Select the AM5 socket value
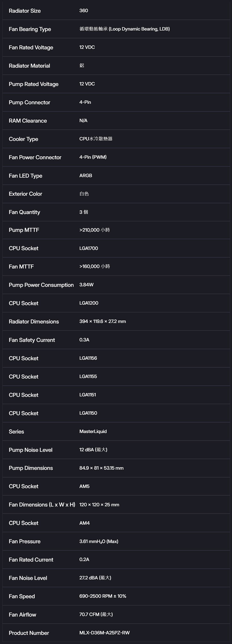 pyautogui.click(x=84, y=486)
